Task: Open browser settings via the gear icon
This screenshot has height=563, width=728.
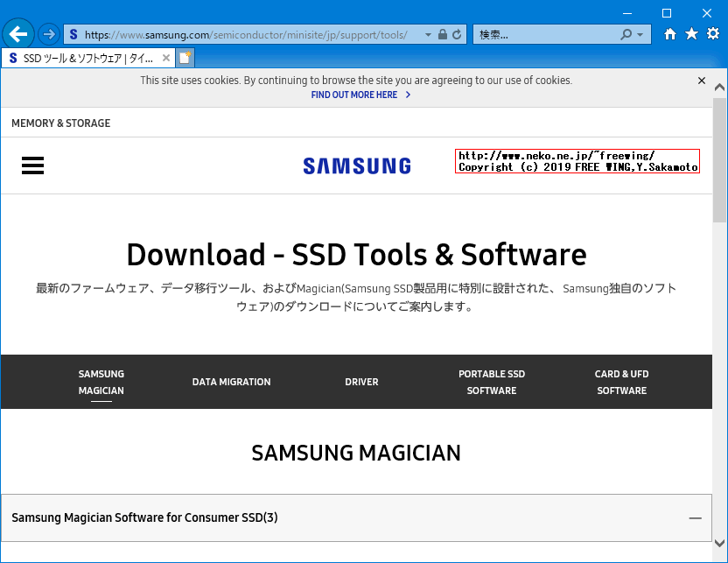Action: [710, 33]
